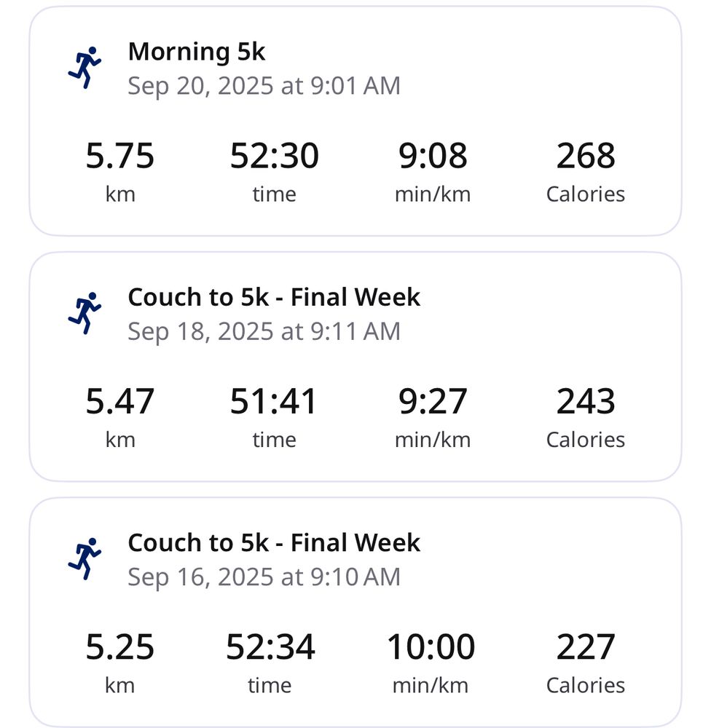Tap the 52:30 time stat
The image size is (711, 728).
(x=274, y=172)
